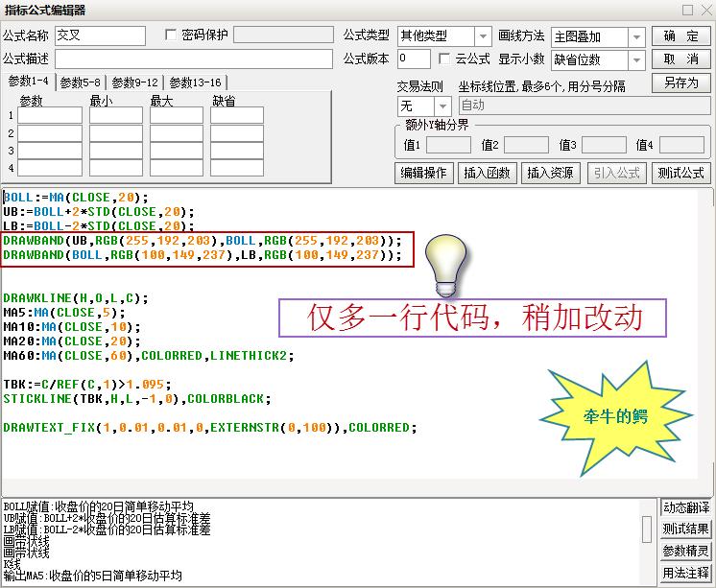
Task: Click the 插入资源 button
Action: (x=550, y=173)
